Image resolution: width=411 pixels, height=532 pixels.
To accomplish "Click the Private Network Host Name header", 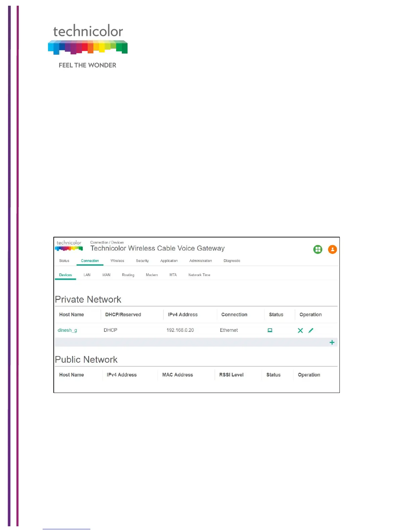I will (x=72, y=315).
